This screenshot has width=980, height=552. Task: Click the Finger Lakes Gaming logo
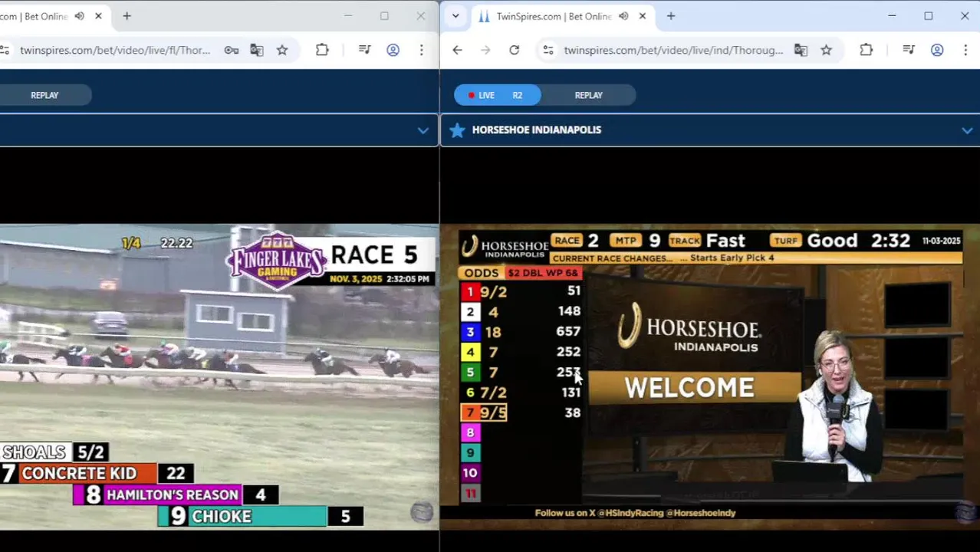[277, 260]
